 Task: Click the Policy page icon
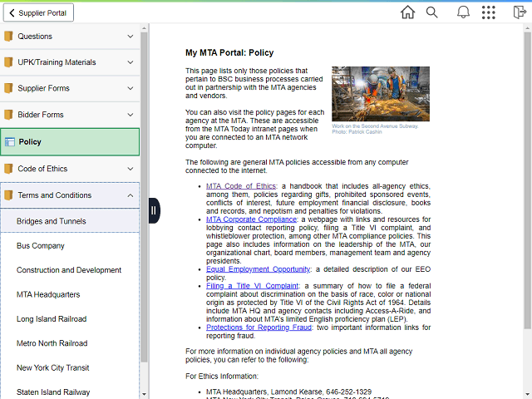(x=10, y=142)
